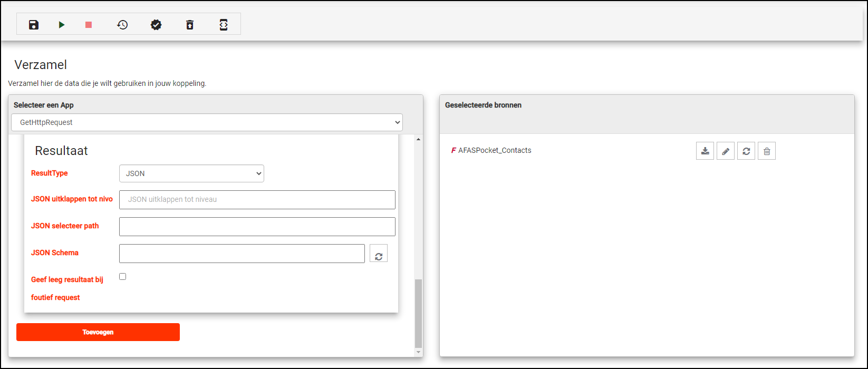The height and width of the screenshot is (369, 868).
Task: Refresh the AFASPocket_Contacts source
Action: pyautogui.click(x=746, y=151)
